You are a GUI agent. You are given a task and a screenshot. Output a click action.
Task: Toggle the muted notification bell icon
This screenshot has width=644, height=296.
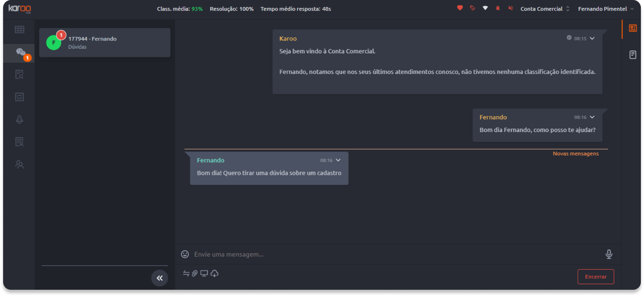[498, 8]
